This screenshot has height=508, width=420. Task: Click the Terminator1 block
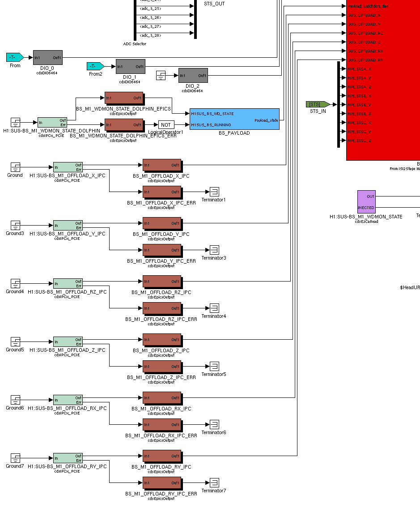point(214,192)
